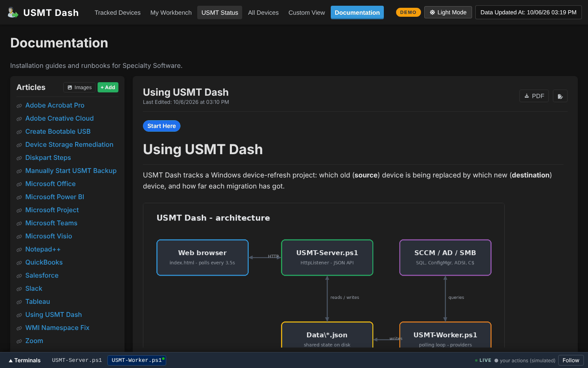Click the link icon beside Microsoft Teams

[x=19, y=224]
